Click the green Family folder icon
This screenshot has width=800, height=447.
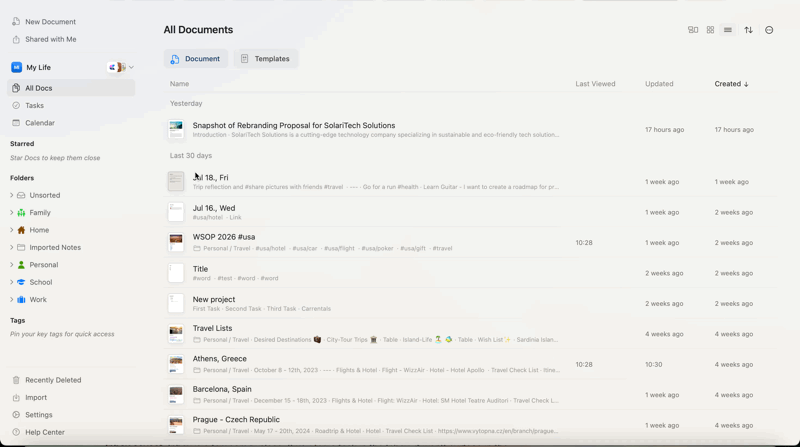[21, 213]
